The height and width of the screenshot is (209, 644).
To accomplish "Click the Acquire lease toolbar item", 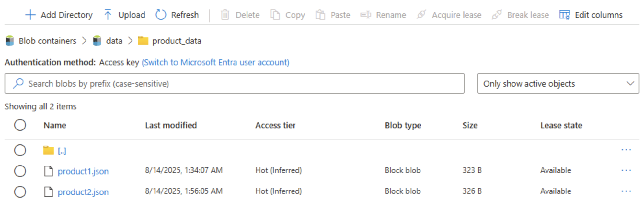I will [x=449, y=15].
